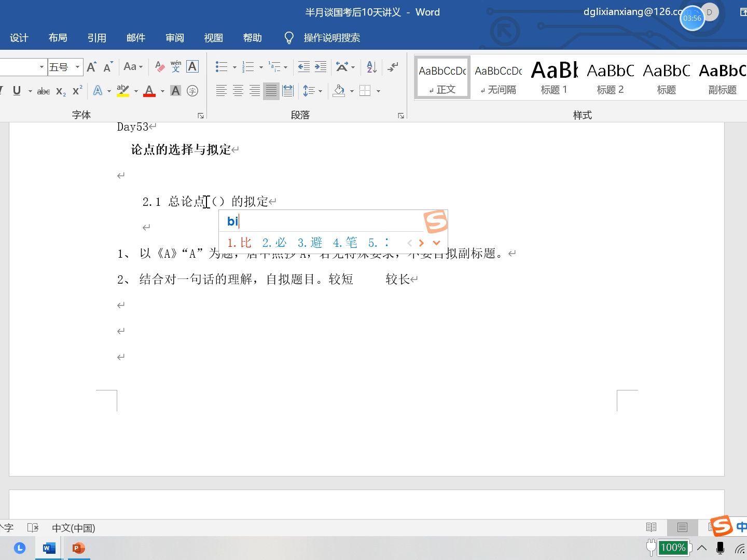Switch to the 邮件 tab
This screenshot has width=747, height=560.
pyautogui.click(x=136, y=38)
